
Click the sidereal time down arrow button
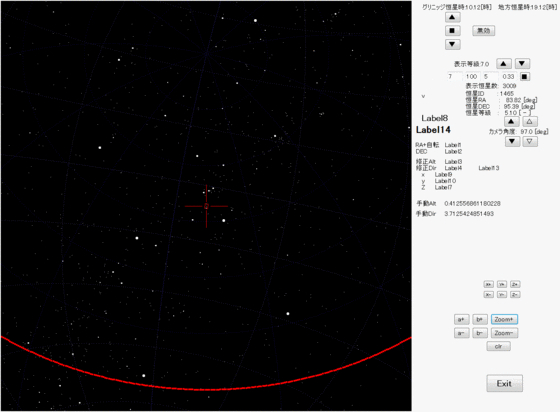452,44
